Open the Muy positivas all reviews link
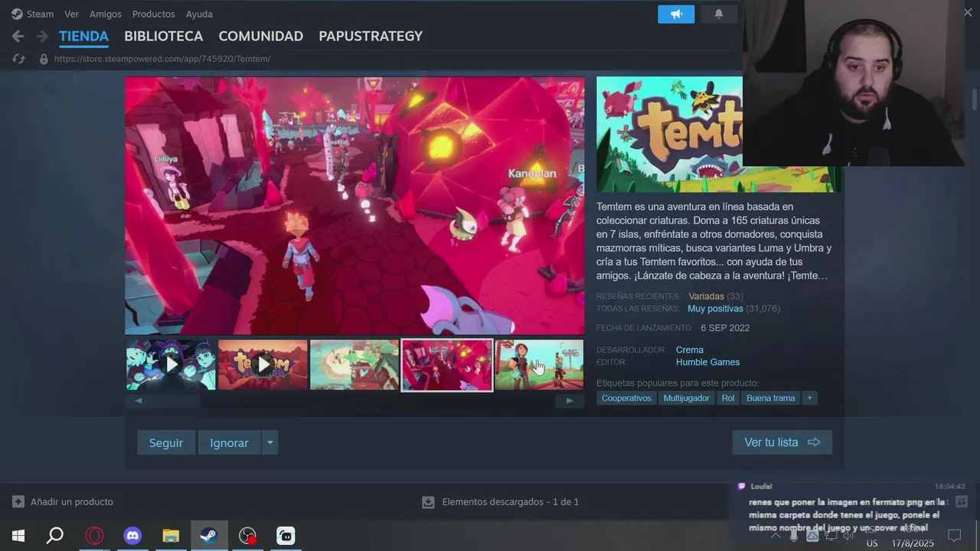Image resolution: width=980 pixels, height=551 pixels. (715, 308)
